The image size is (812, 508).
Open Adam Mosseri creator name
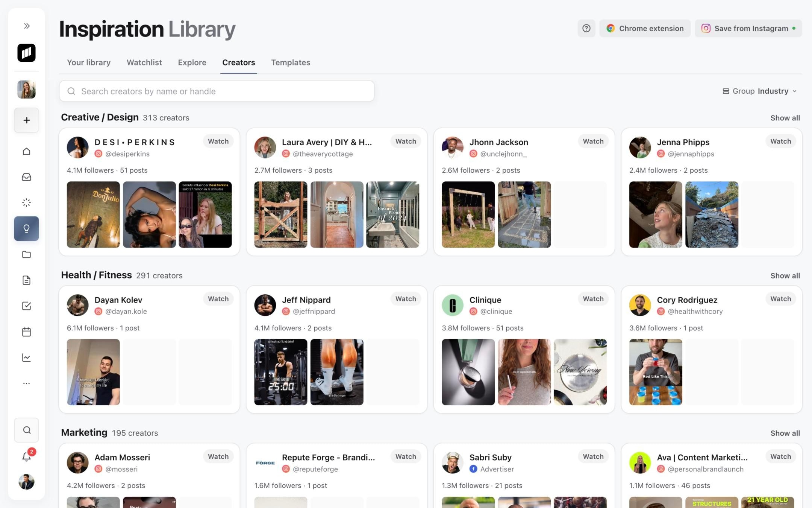click(x=122, y=457)
